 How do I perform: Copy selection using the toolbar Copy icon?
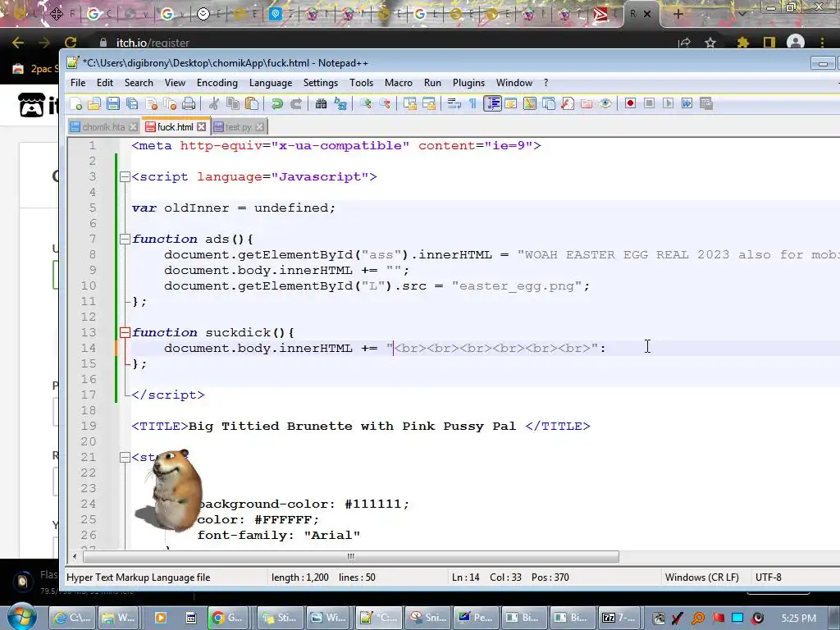(233, 103)
